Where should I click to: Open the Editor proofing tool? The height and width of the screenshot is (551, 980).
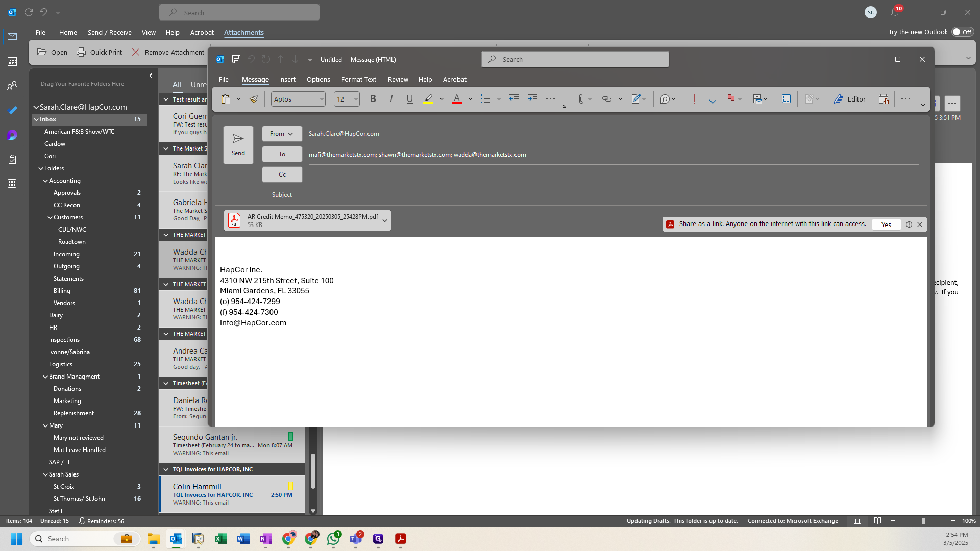pos(850,99)
